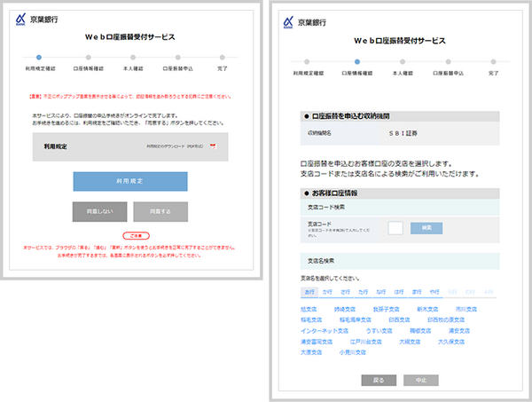Select the は行 tab
532x402 pixels.
(x=399, y=292)
